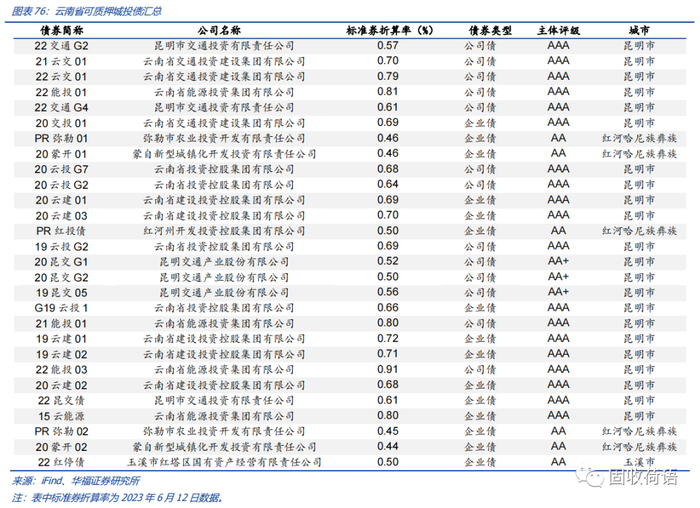700x508 pixels.
Task: Click AAA rating in 15云能源 row
Action: [x=558, y=416]
